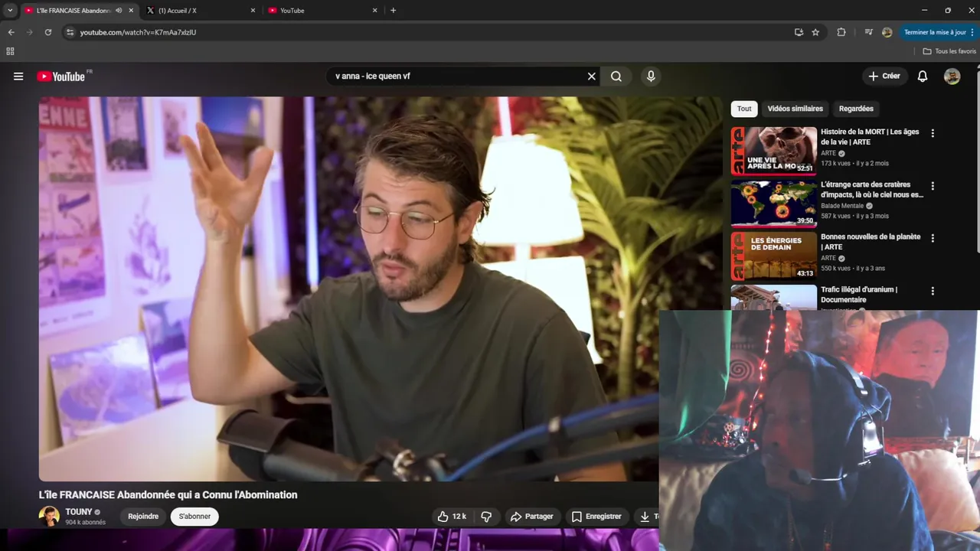
Task: Click the video title L'île FRANCAISE Abandonnée
Action: point(168,495)
